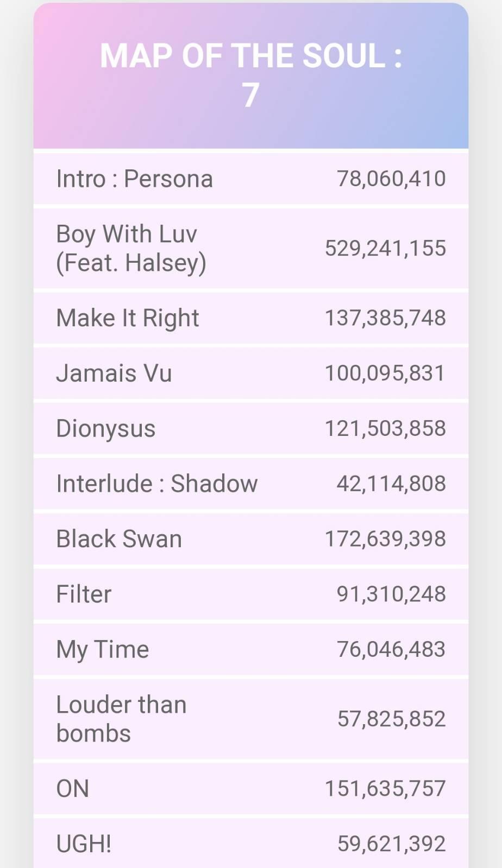Click the 151,635,757 stream count for ON
502x868 pixels.
(385, 788)
